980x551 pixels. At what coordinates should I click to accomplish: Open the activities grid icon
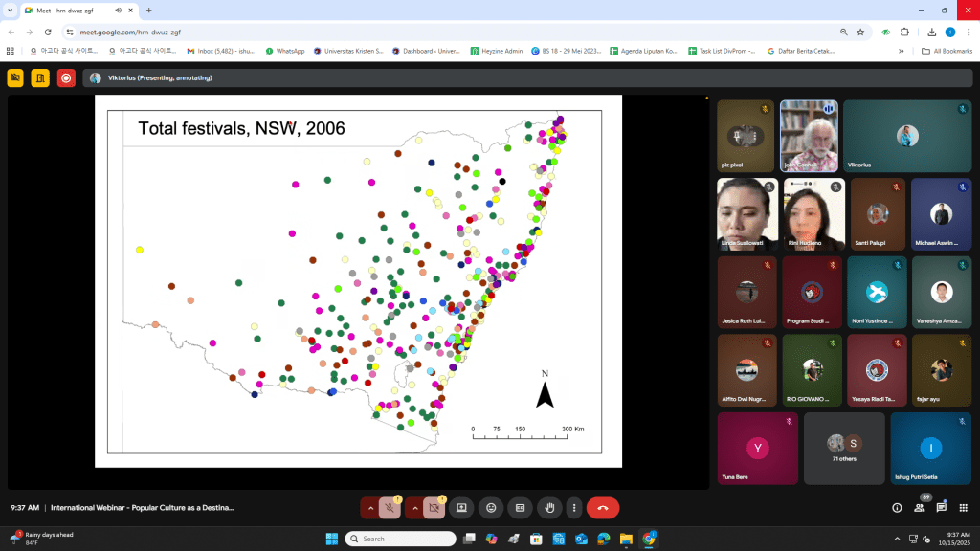tap(964, 508)
